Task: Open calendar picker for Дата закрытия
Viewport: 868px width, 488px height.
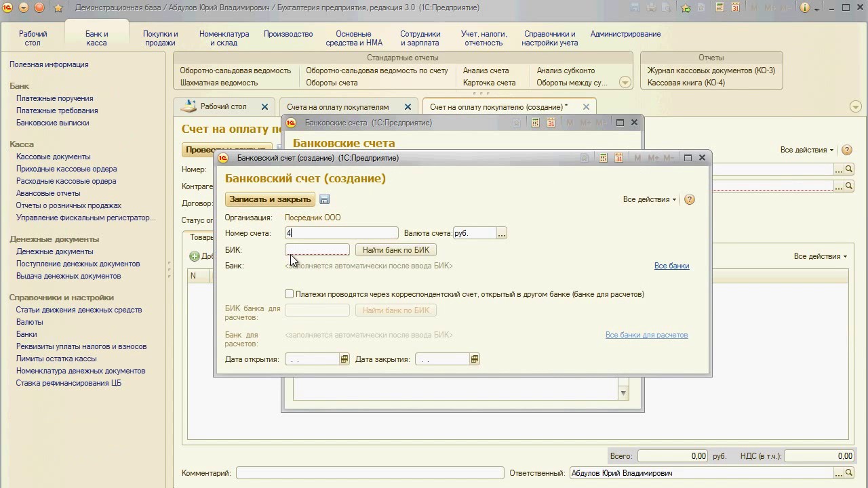Action: point(475,359)
